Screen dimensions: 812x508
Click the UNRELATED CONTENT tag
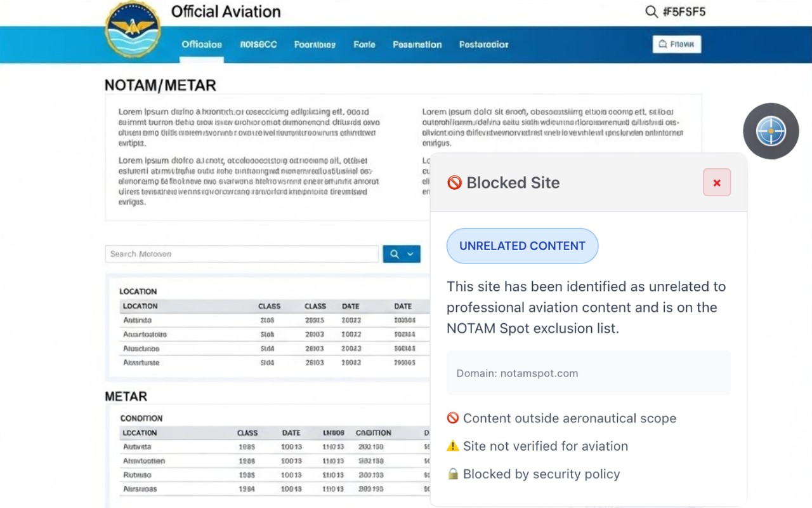522,246
